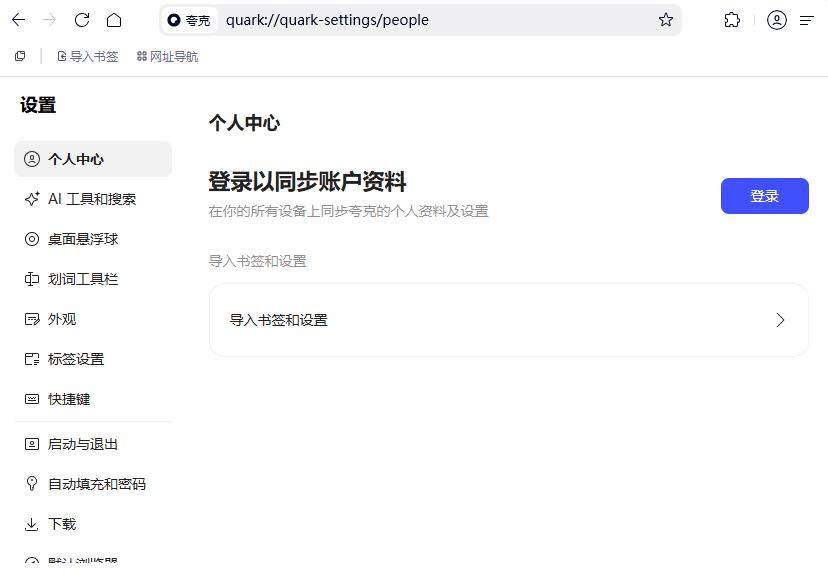Select 个人中心 in the settings sidebar
The width and height of the screenshot is (828, 579).
point(93,159)
